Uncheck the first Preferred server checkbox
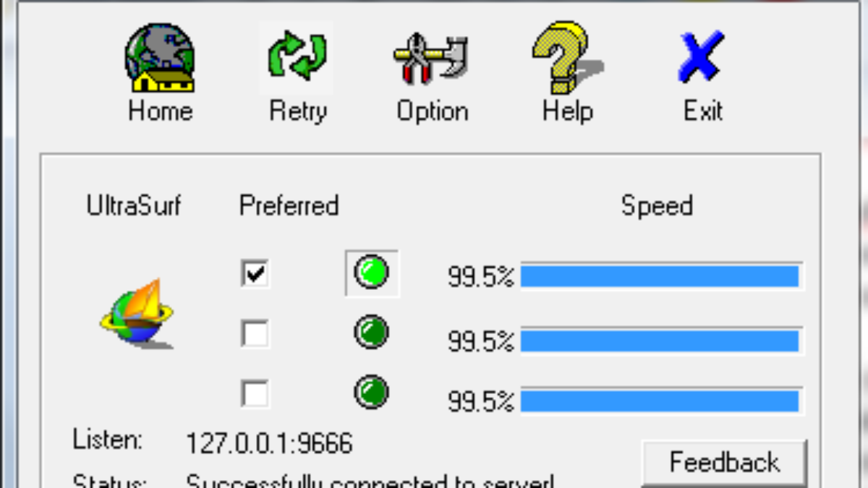The height and width of the screenshot is (488, 868). pos(255,274)
